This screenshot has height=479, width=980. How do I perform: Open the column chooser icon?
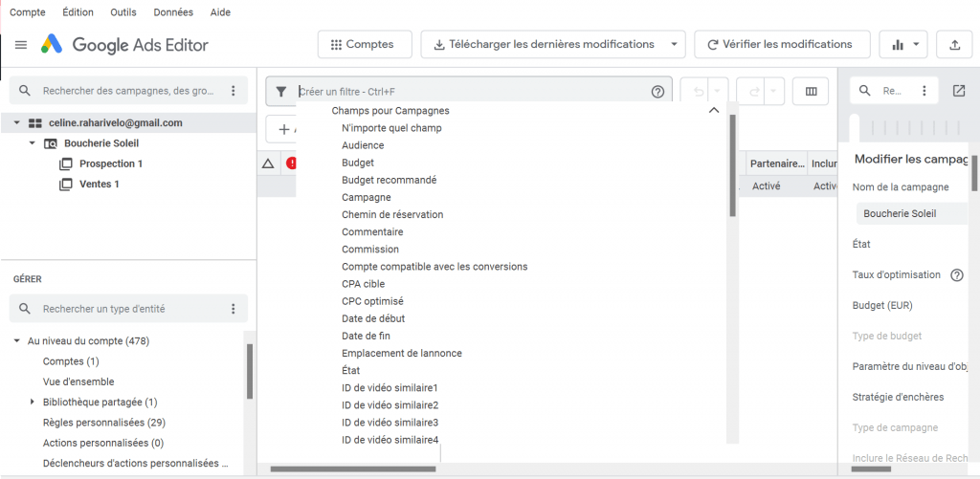click(x=812, y=92)
